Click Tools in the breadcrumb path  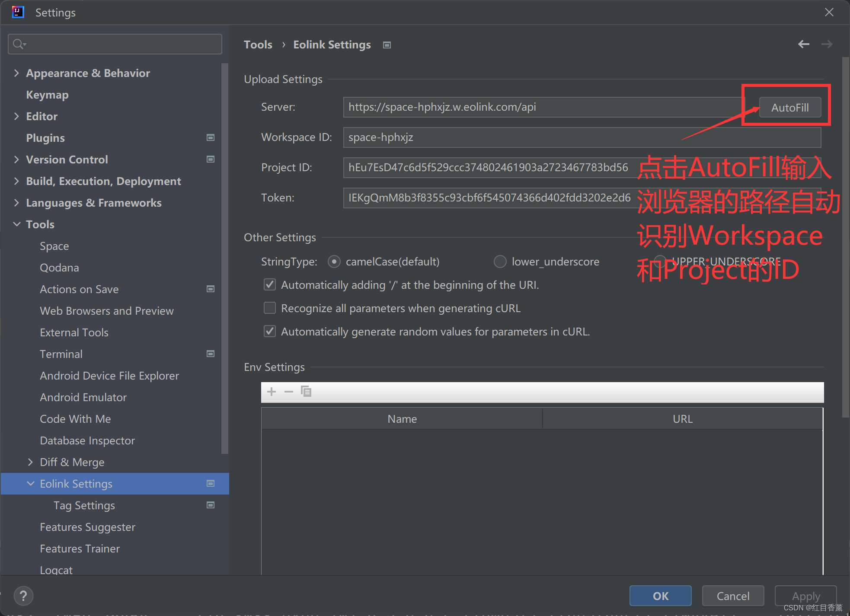coord(258,44)
